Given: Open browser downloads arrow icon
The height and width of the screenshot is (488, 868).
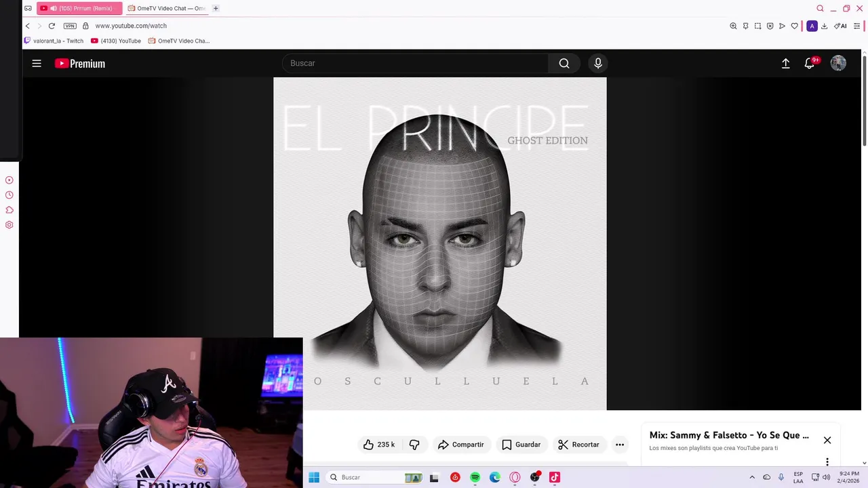Looking at the screenshot, I should (824, 26).
